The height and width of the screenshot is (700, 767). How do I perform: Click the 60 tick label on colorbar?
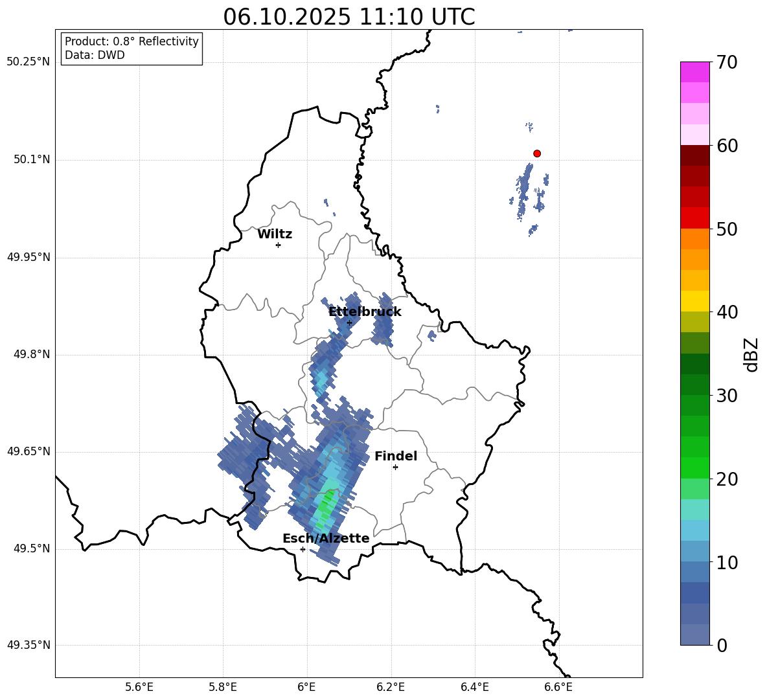click(727, 146)
